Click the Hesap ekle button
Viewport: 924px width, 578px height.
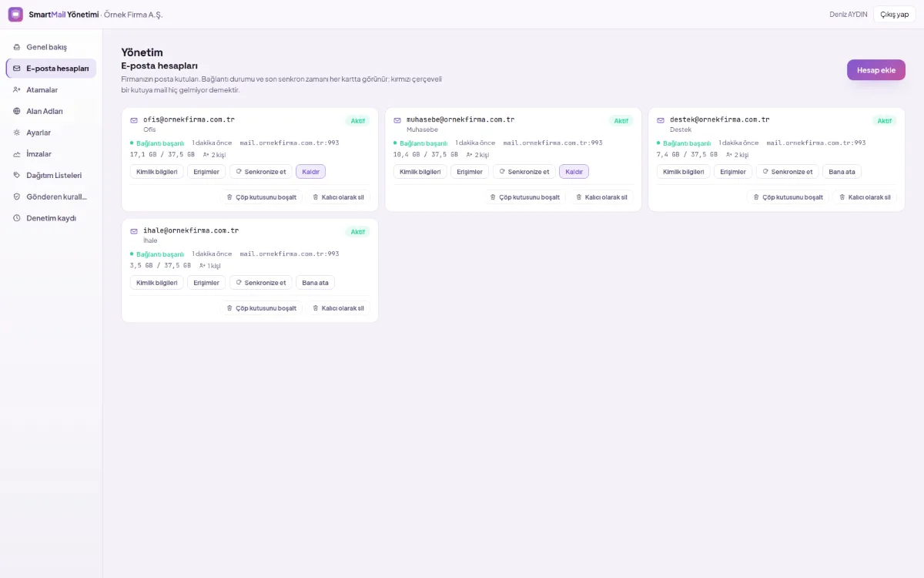tap(876, 69)
